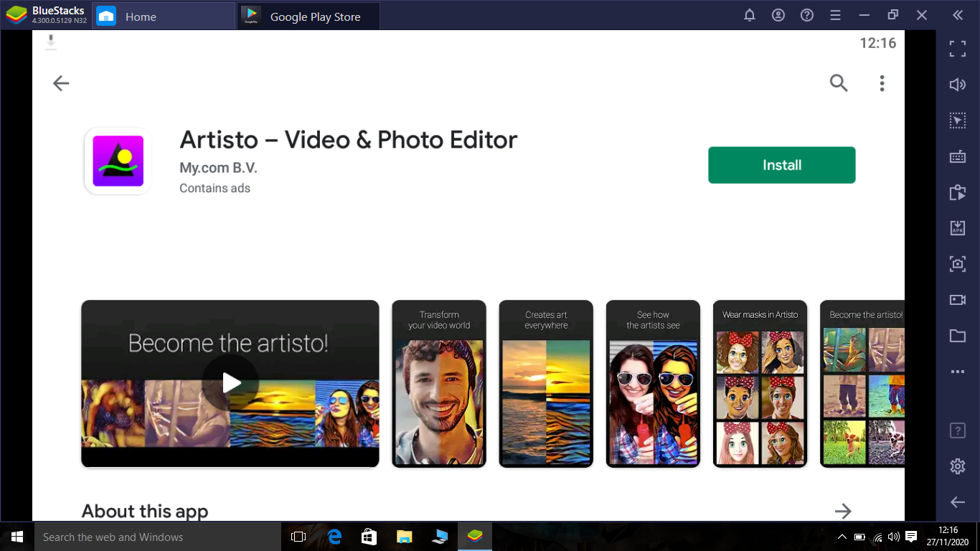Open the 'Transform your video world' screenshot
This screenshot has height=551, width=980.
439,384
